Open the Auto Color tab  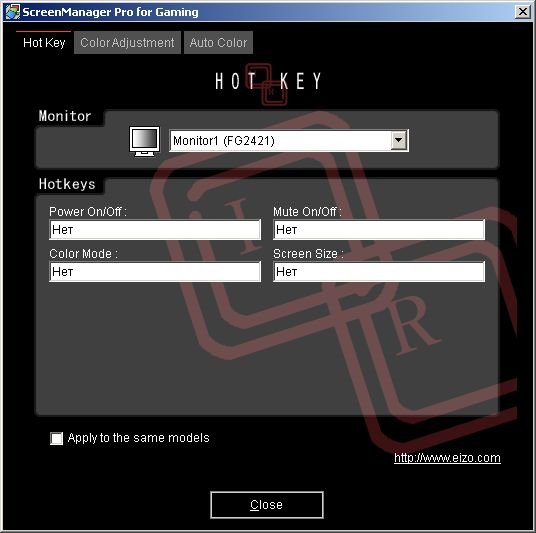coord(218,42)
